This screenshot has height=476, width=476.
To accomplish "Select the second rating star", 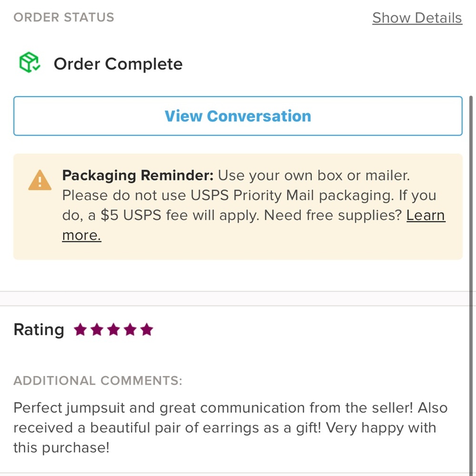I will (97, 329).
